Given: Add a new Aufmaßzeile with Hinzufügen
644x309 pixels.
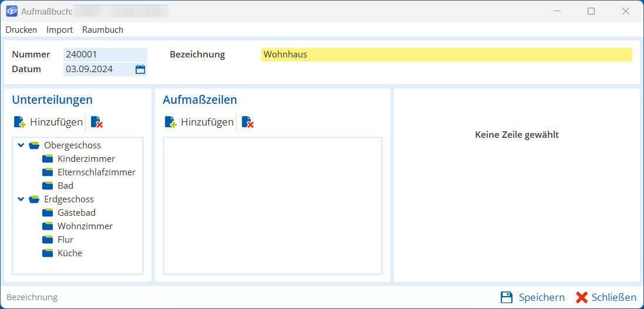Looking at the screenshot, I should (199, 123).
